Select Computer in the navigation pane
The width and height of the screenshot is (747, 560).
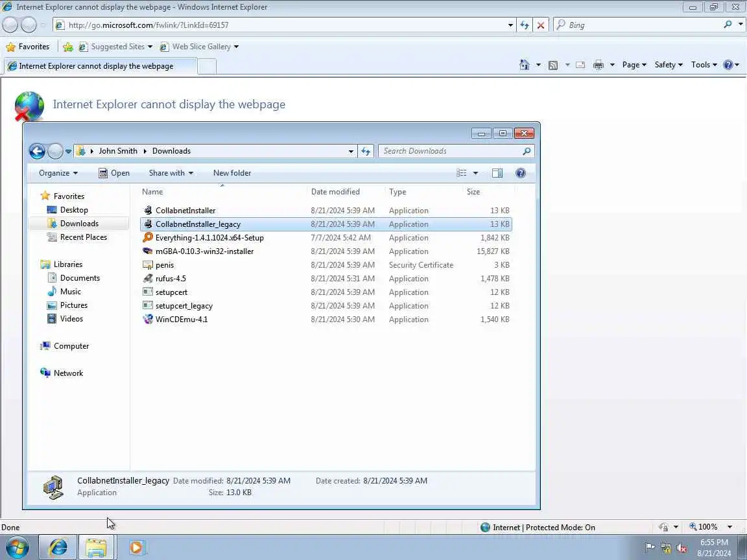71,346
